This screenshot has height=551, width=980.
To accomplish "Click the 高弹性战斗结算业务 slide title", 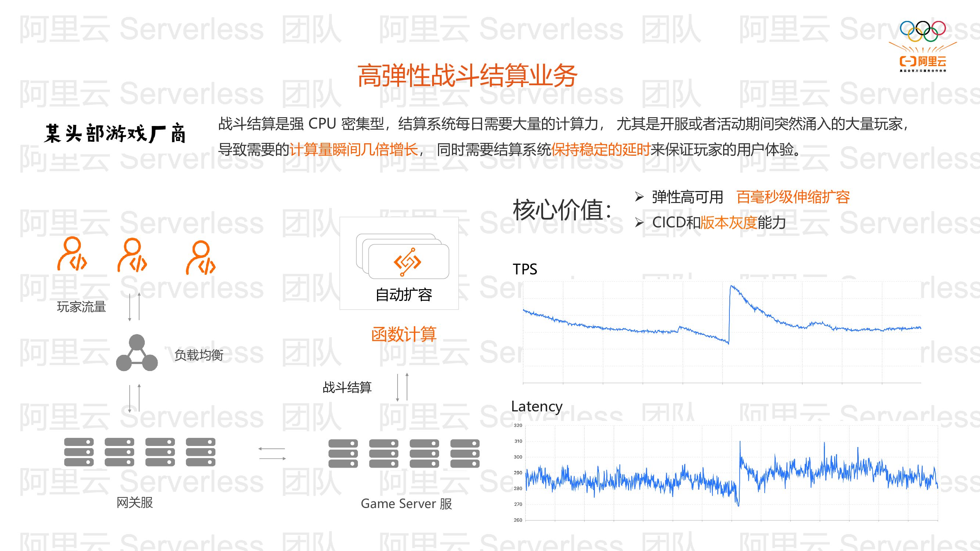I will (x=467, y=76).
